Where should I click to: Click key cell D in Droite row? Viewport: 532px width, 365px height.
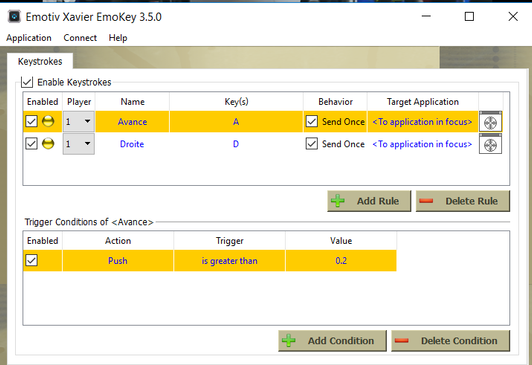(236, 144)
